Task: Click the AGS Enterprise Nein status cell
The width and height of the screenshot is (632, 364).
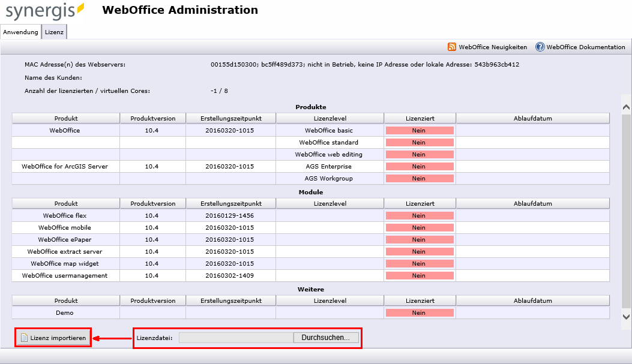Action: [x=419, y=166]
